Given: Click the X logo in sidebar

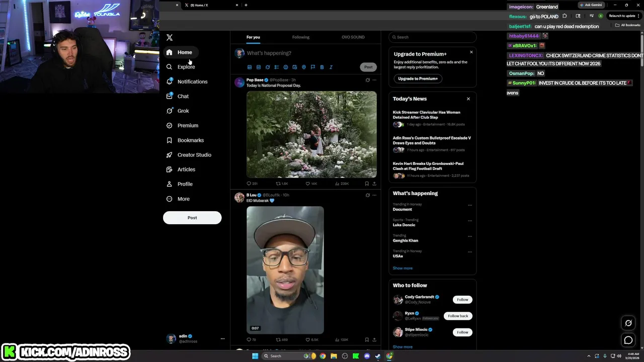Looking at the screenshot, I should click(170, 38).
